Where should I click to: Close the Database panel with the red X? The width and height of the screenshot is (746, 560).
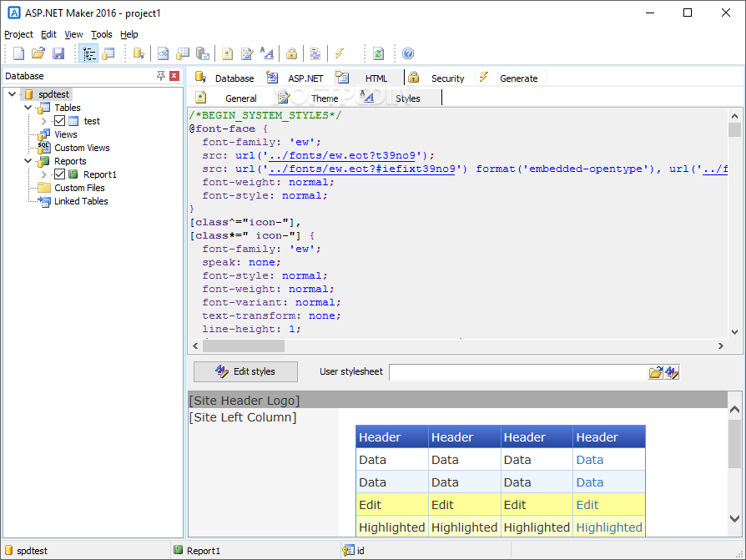(174, 76)
